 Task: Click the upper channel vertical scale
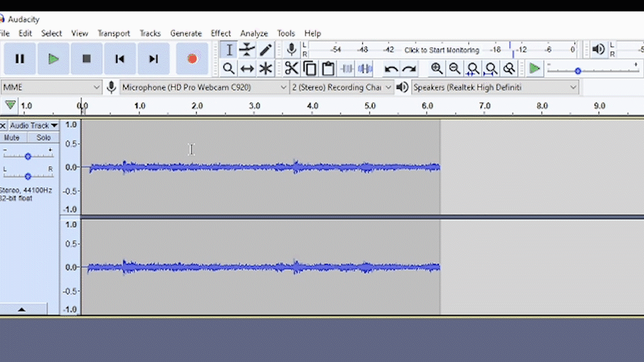coord(71,167)
